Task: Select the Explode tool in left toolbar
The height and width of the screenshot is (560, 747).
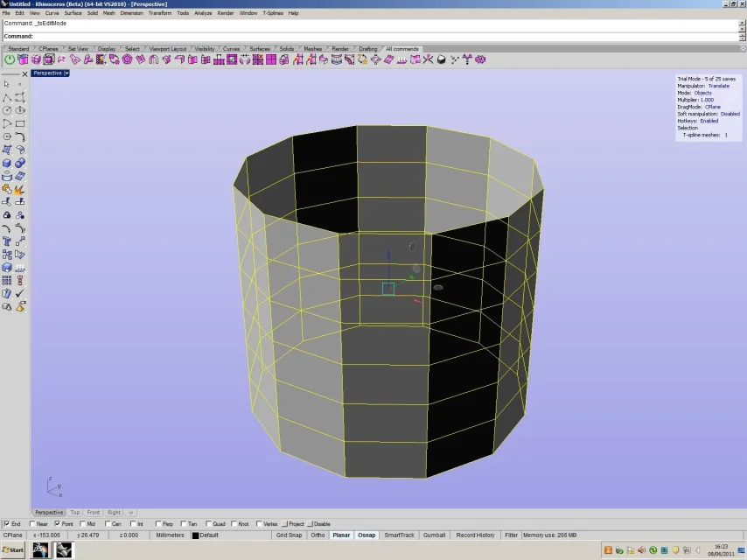Action: [19, 189]
